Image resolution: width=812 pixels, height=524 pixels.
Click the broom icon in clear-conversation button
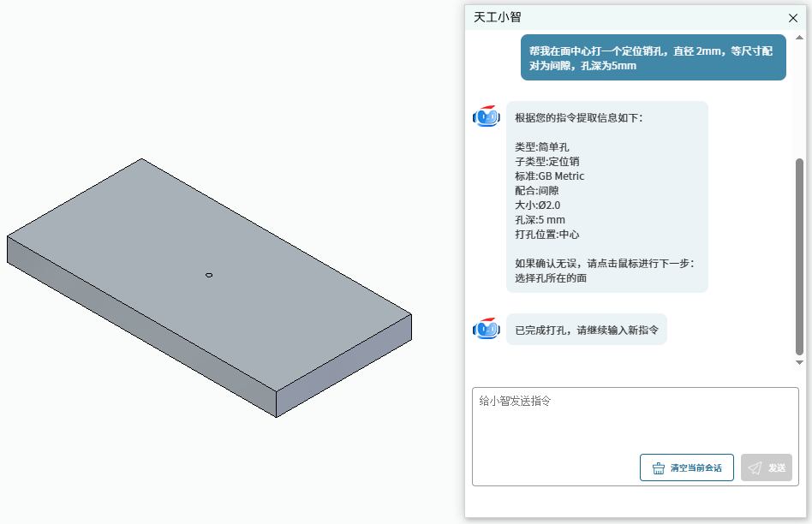pos(658,468)
